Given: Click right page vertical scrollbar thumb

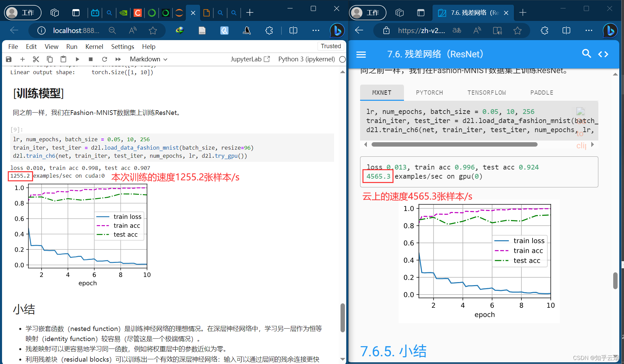Looking at the screenshot, I should 615,281.
